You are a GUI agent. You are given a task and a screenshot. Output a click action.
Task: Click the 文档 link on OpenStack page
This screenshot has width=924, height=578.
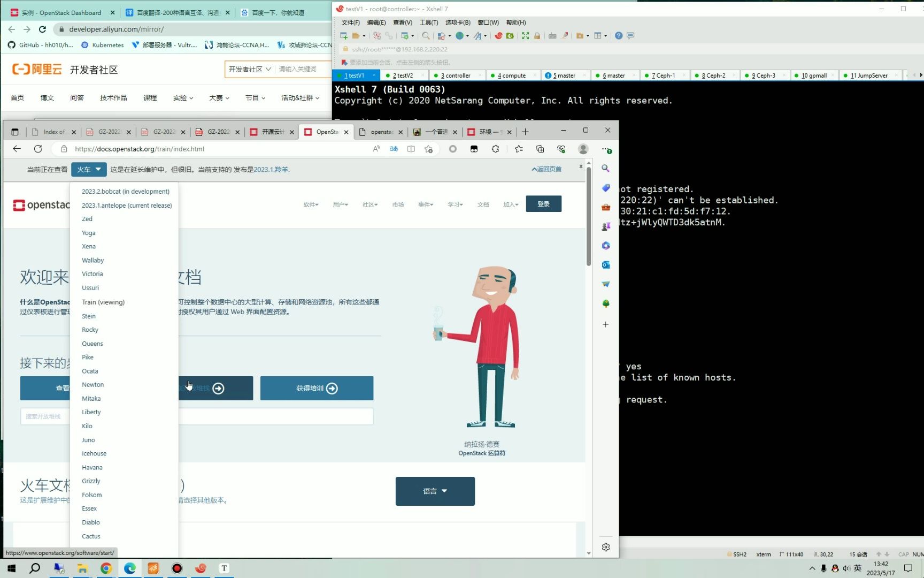point(483,204)
